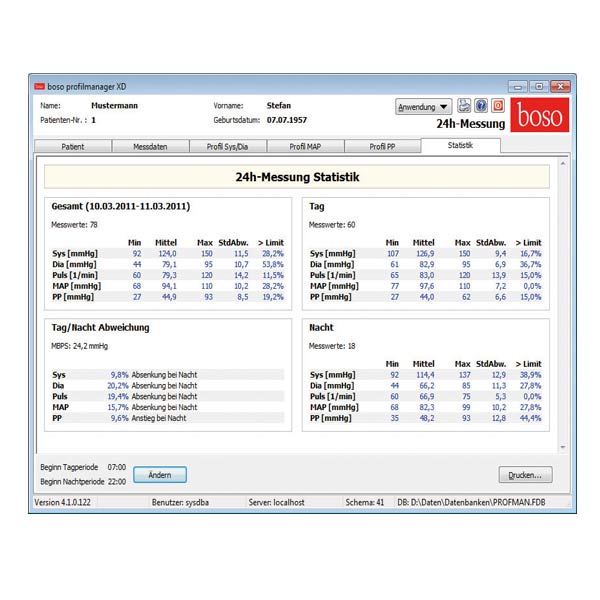This screenshot has height=600, width=600.
Task: Click Sys 9,8% Absenkung bei Nacht row
Action: click(x=168, y=375)
